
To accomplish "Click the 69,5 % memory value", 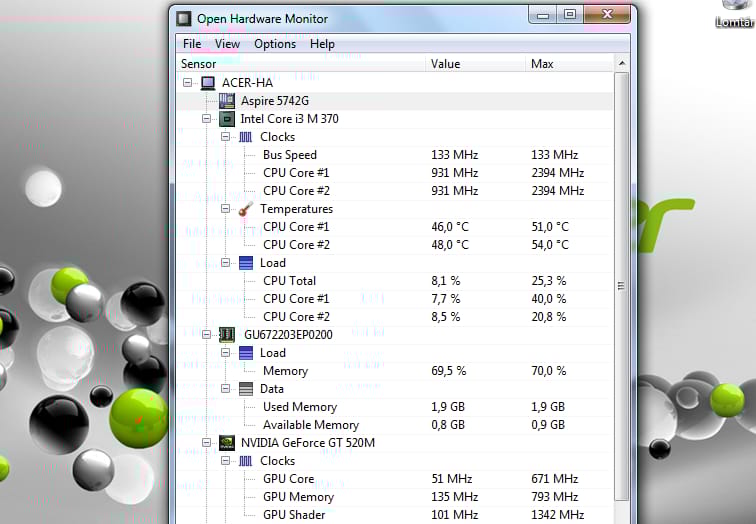I will (x=448, y=371).
